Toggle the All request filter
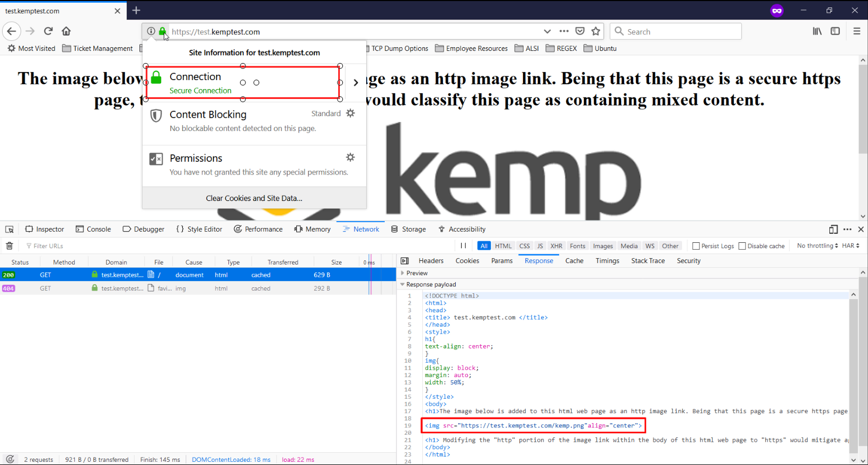Image resolution: width=868 pixels, height=465 pixels. point(484,246)
